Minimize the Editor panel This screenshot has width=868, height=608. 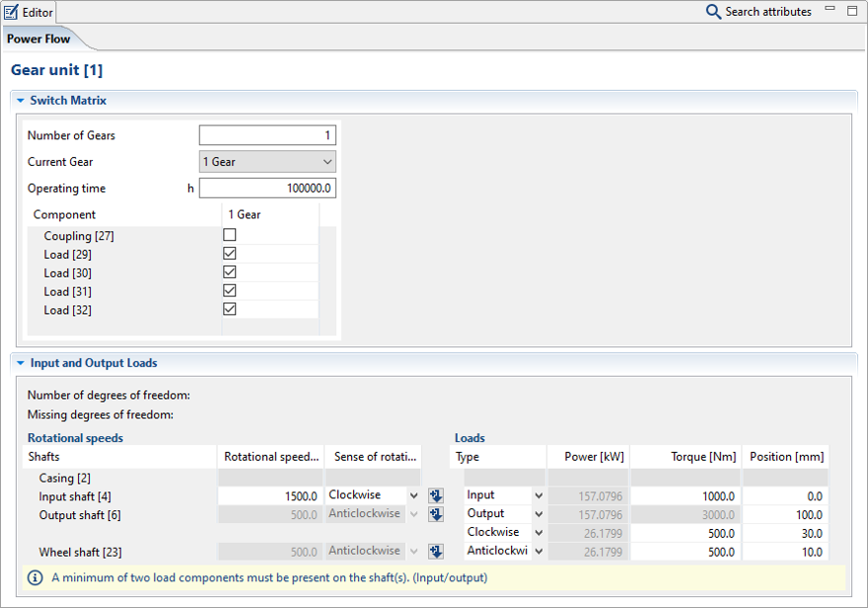[831, 10]
